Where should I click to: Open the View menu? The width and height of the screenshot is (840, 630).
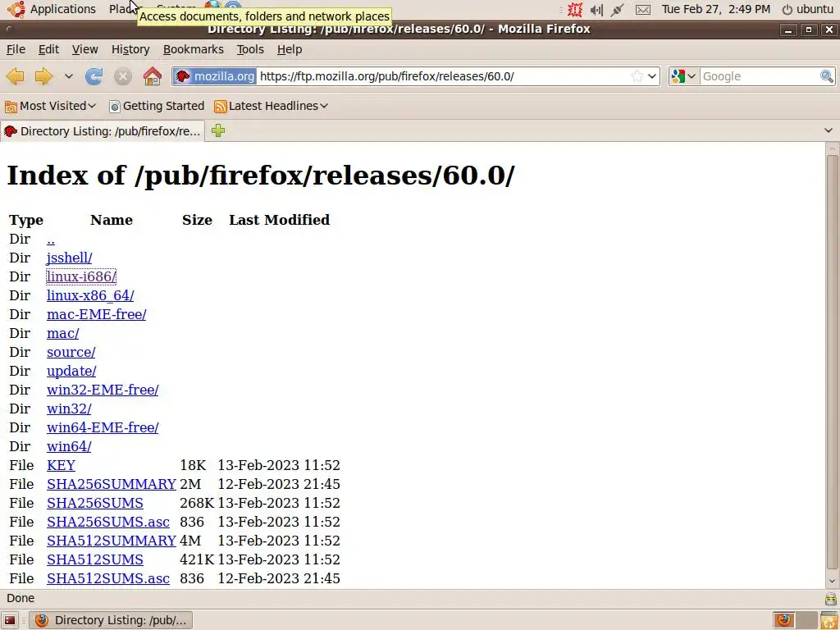click(84, 49)
